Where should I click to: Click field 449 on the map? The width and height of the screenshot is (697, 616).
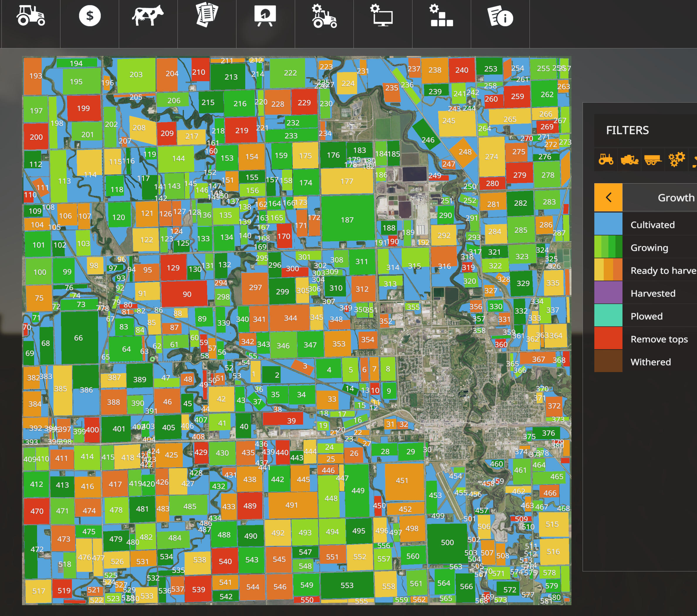tap(358, 490)
